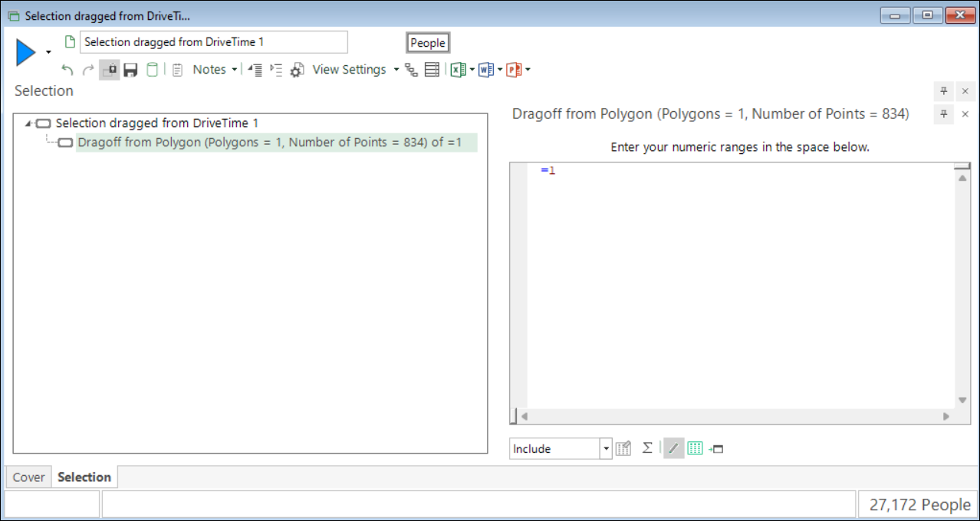Switch to the Cover tab
Screen dimensions: 980x521
coord(29,477)
